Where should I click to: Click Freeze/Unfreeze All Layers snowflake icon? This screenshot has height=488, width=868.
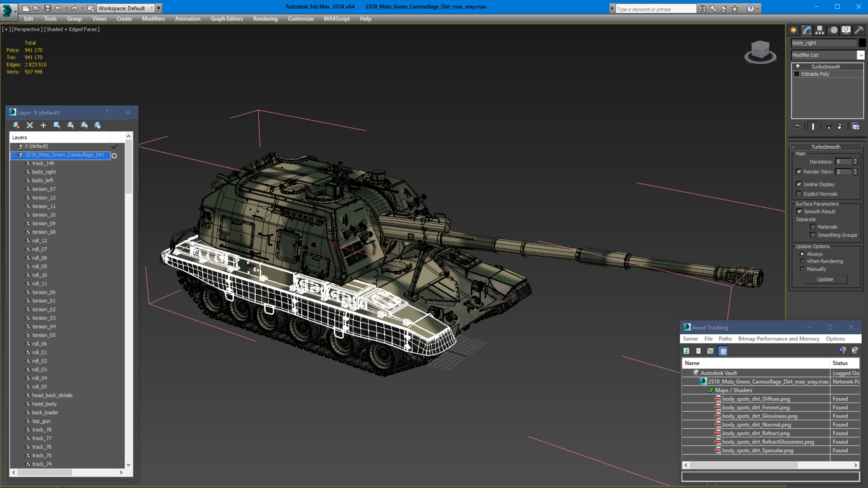click(x=98, y=125)
